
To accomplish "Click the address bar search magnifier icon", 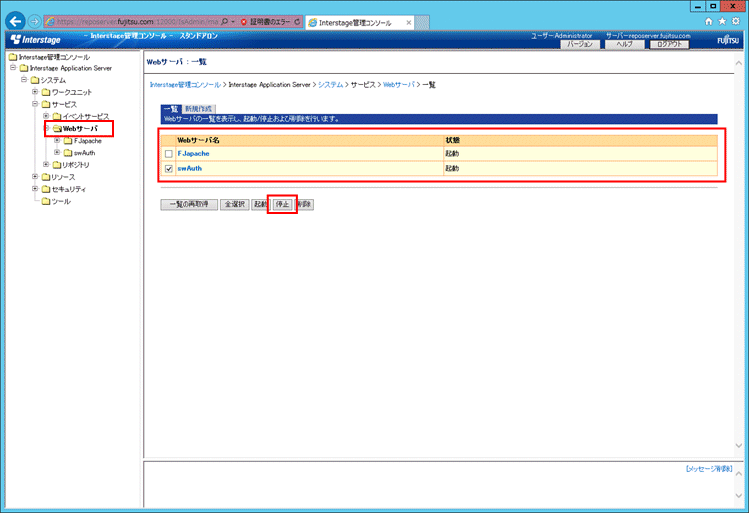I will click(225, 21).
